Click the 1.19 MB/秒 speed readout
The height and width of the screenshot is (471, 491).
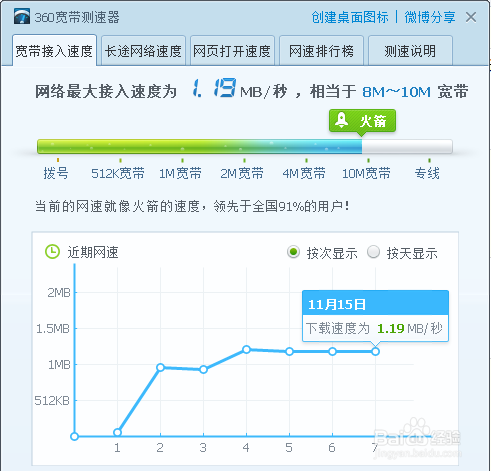[239, 89]
